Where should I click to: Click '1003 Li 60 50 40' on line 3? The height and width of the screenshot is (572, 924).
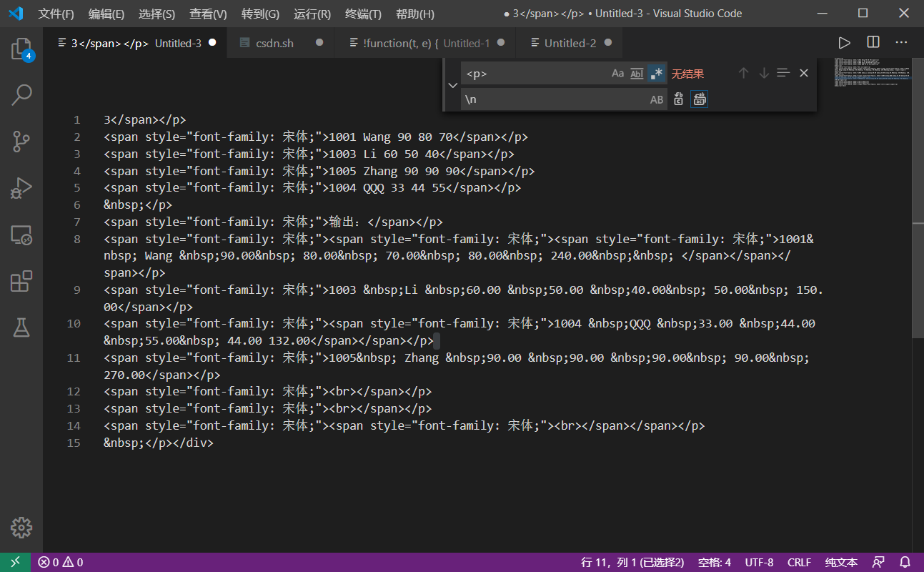[x=384, y=154]
